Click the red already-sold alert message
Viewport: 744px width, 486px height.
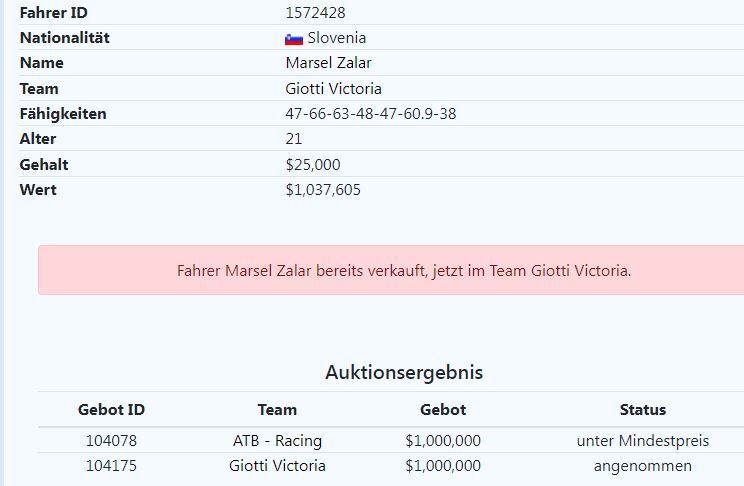[404, 270]
